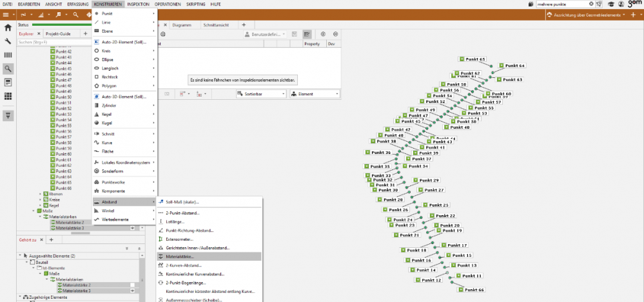
Task: Switch to the Projekt-Guide tab
Action: click(59, 33)
